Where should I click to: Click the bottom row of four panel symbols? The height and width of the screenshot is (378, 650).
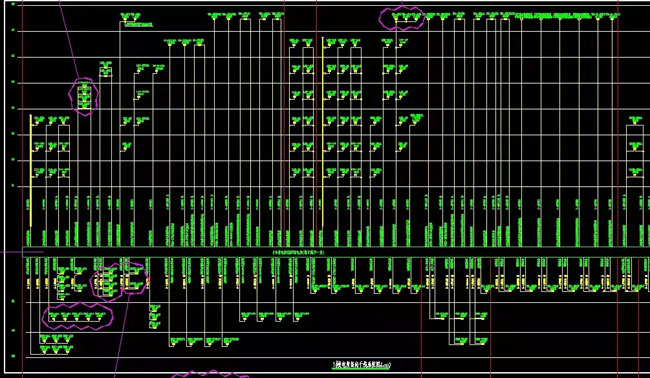pos(204,342)
